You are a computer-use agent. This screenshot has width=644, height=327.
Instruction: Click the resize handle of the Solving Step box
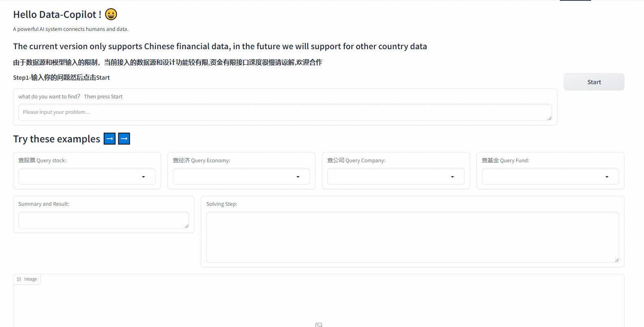coord(617,260)
